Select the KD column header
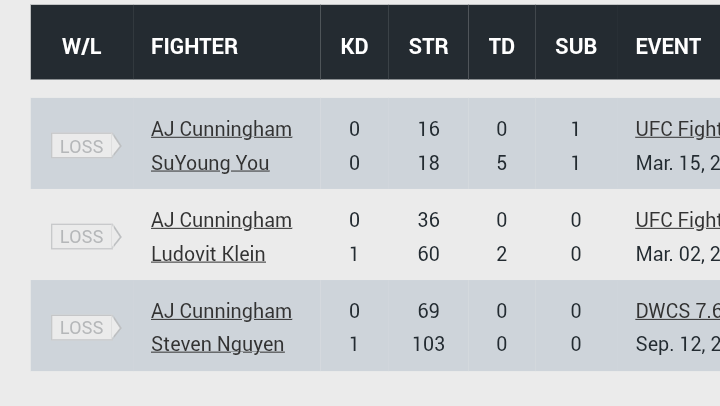Viewport: 720px width, 406px height. [x=354, y=46]
